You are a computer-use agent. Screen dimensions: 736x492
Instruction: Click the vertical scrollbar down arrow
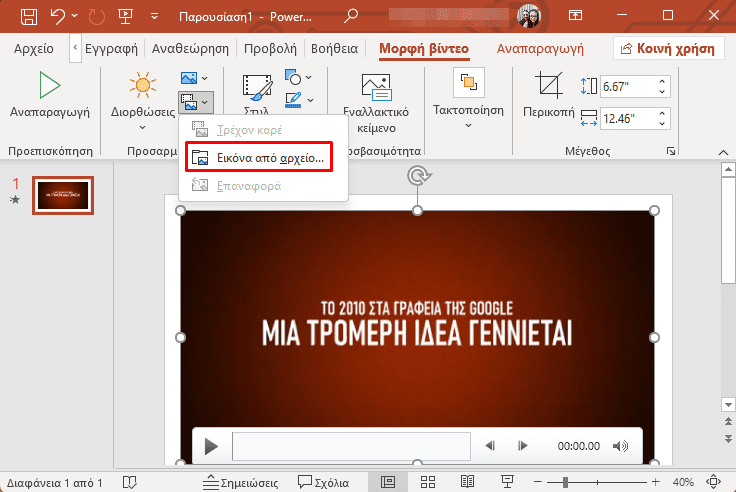728,404
